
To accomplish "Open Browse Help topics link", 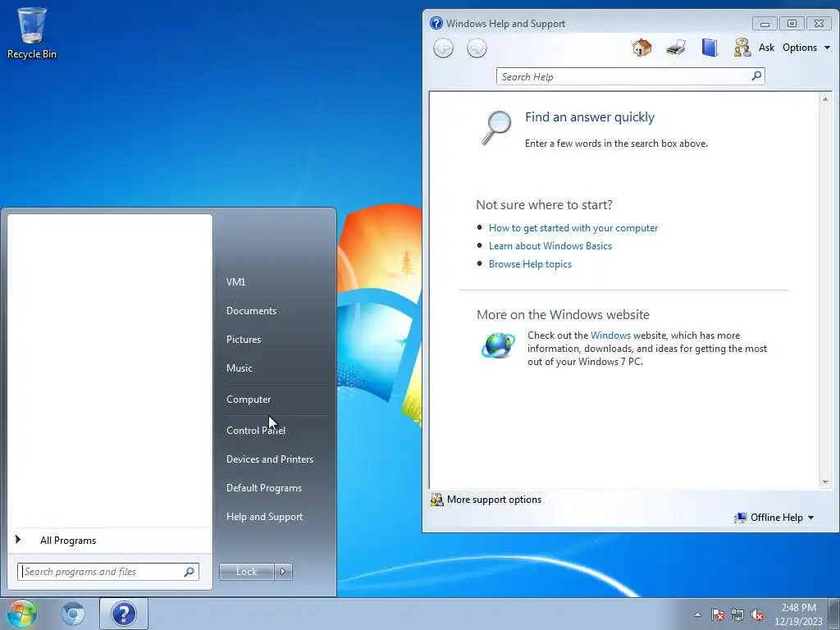I will [530, 263].
